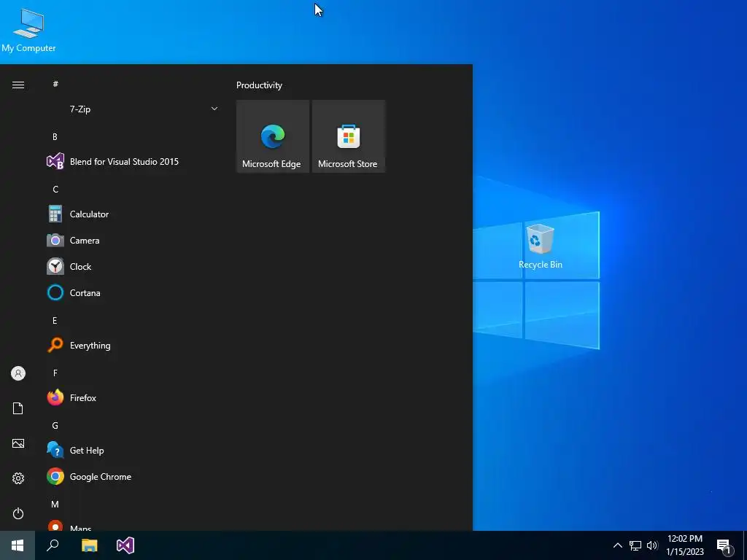Expand the Start hamburger menu
Screen dimensions: 747x560
(18, 85)
